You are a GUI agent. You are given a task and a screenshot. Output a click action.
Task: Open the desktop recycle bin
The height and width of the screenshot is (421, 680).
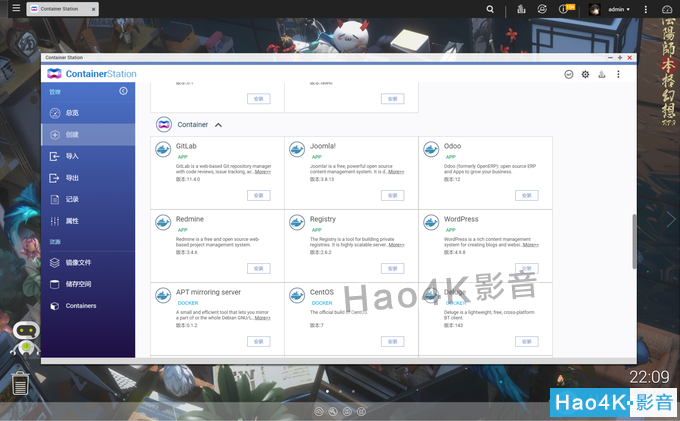[20, 382]
